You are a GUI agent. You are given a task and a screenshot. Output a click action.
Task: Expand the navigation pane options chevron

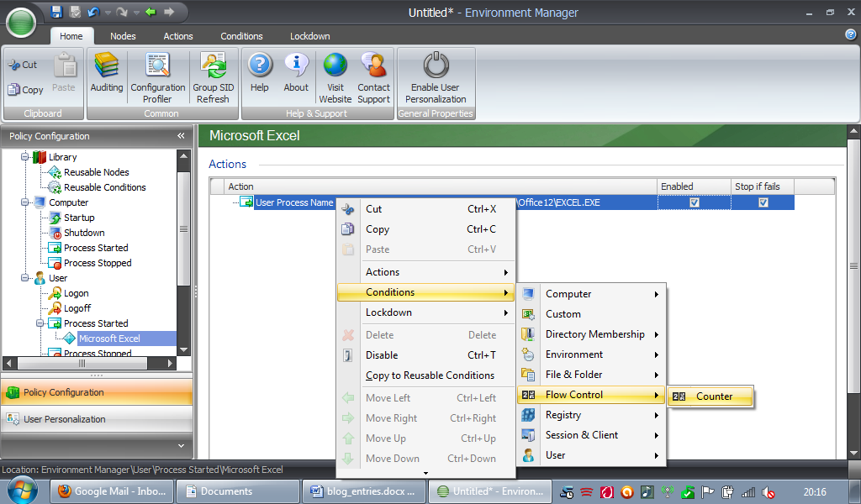pyautogui.click(x=182, y=446)
